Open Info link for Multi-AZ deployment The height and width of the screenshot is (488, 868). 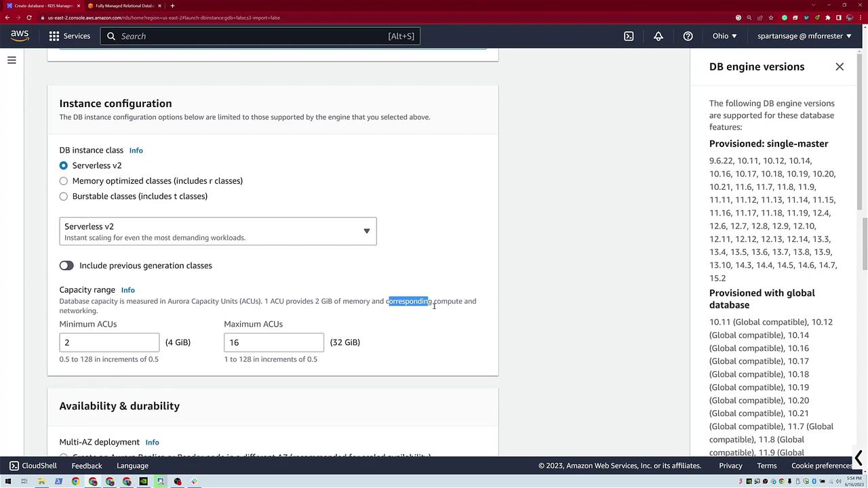[x=152, y=443]
